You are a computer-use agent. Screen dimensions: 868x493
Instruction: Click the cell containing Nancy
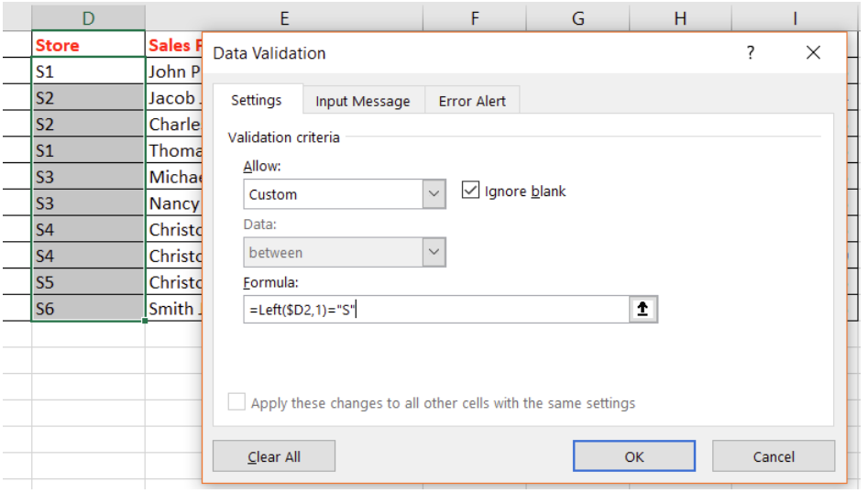(x=174, y=203)
